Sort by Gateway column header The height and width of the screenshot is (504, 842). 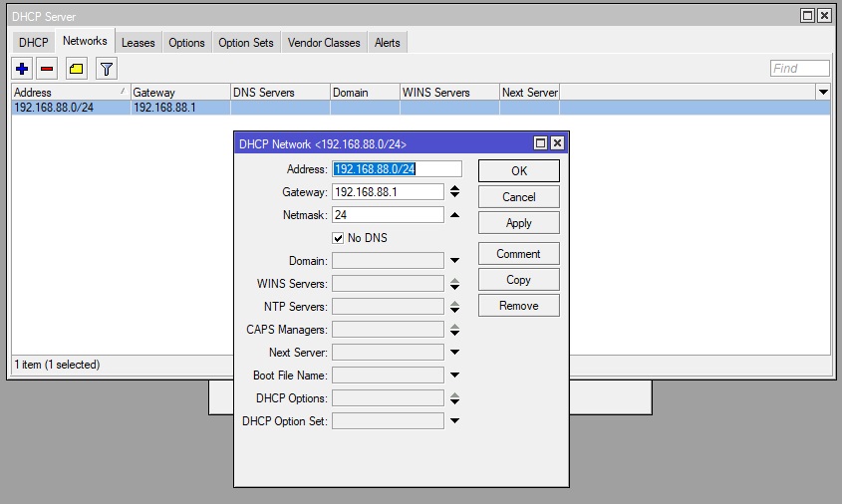[x=180, y=93]
